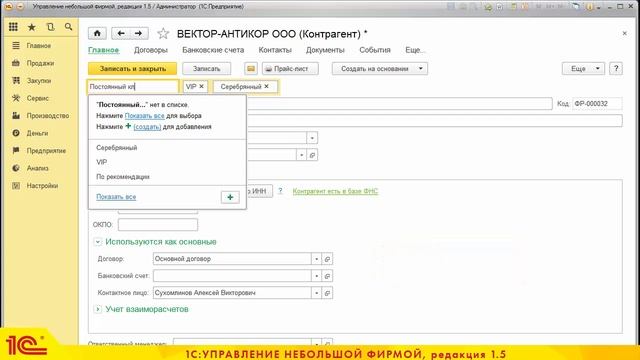This screenshot has height=360, width=640.
Task: Go to home page button
Action: point(97,33)
